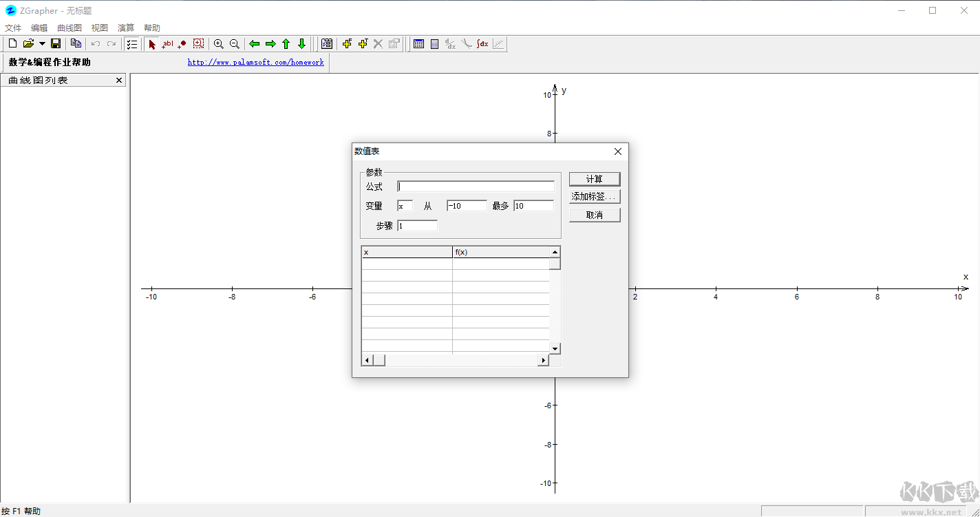
Task: Click the integral dx toolbar icon
Action: point(482,44)
